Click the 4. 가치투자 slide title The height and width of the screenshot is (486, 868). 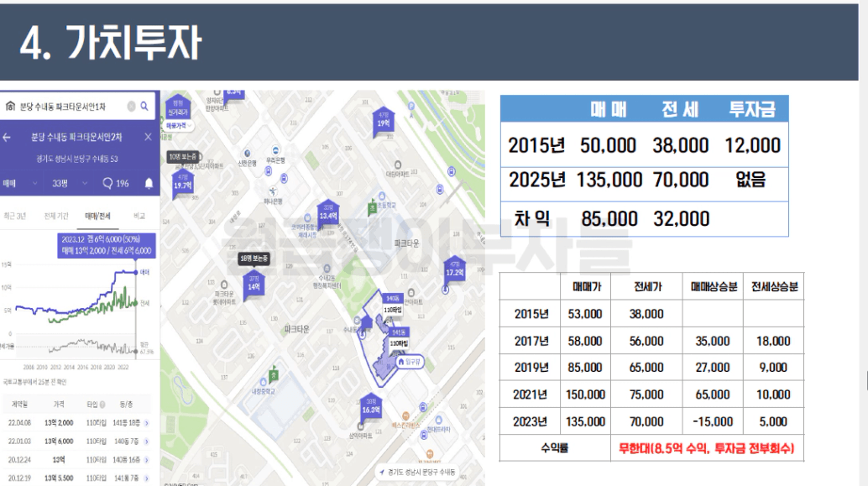[112, 43]
